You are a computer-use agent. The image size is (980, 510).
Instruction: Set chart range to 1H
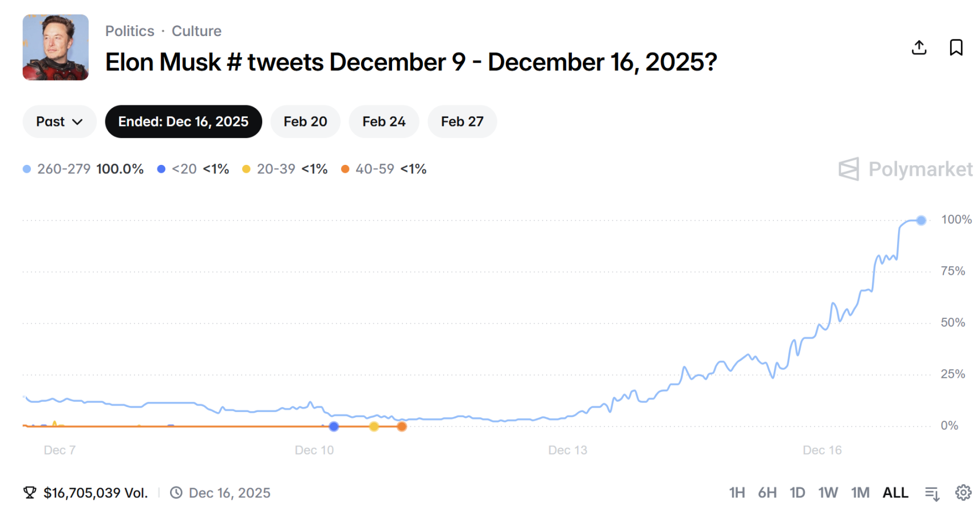click(737, 492)
